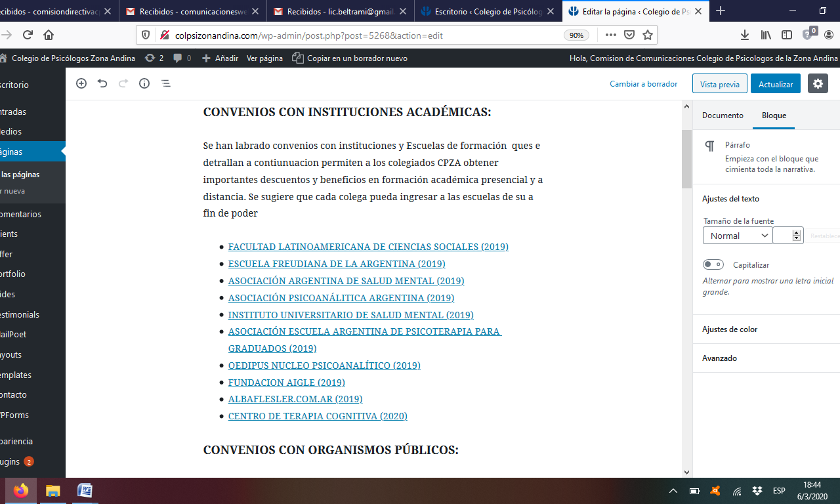840x504 pixels.
Task: Click the ESP language indicator
Action: point(779,491)
